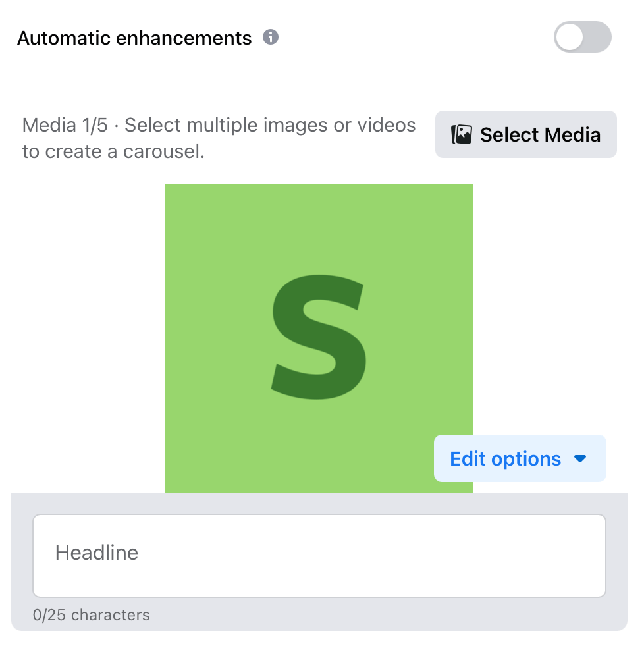This screenshot has height=648, width=644.
Task: Click the image stack icon in Select Media
Action: click(462, 135)
